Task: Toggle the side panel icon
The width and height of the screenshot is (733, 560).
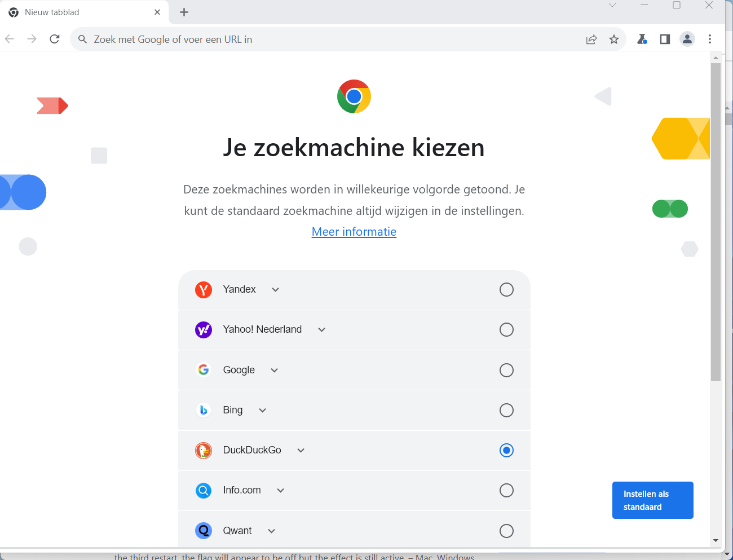Action: pyautogui.click(x=665, y=39)
